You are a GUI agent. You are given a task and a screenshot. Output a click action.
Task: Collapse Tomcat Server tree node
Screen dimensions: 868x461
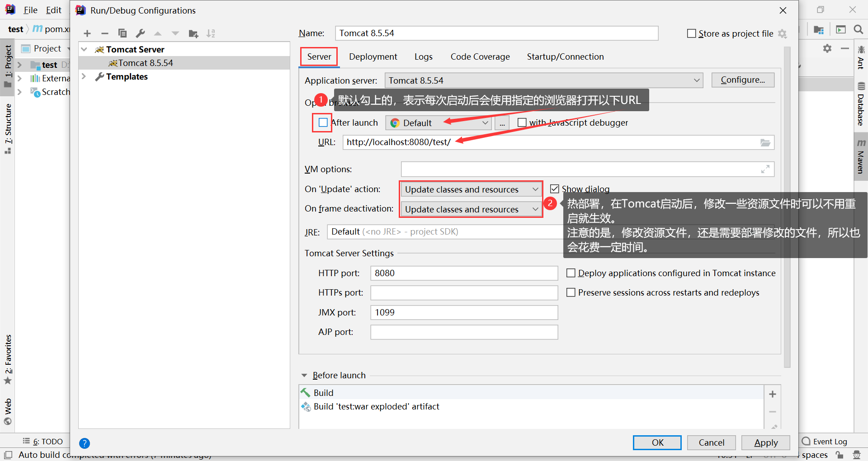(x=84, y=49)
